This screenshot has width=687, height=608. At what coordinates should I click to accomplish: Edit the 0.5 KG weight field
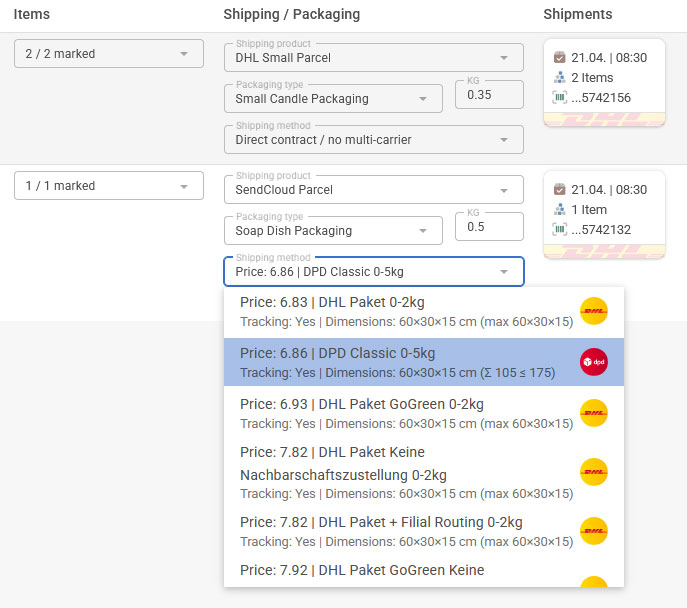(x=489, y=227)
